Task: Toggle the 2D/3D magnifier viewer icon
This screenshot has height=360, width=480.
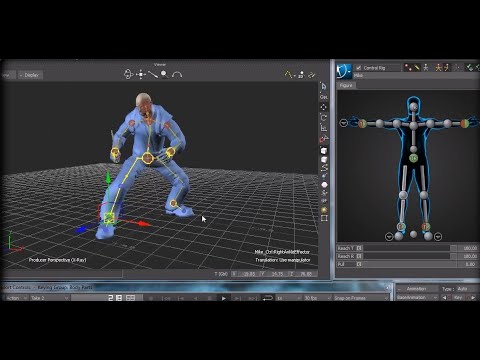Action: (x=301, y=75)
